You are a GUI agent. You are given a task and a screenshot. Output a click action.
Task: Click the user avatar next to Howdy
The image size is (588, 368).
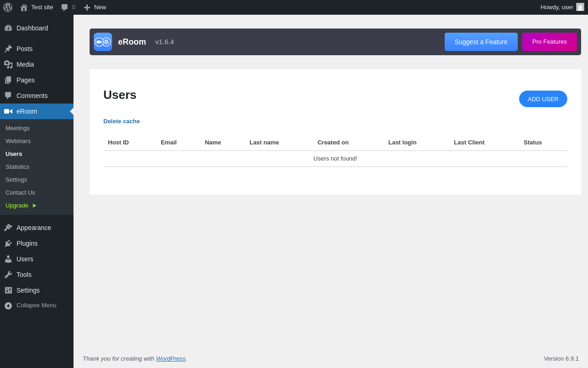click(580, 7)
